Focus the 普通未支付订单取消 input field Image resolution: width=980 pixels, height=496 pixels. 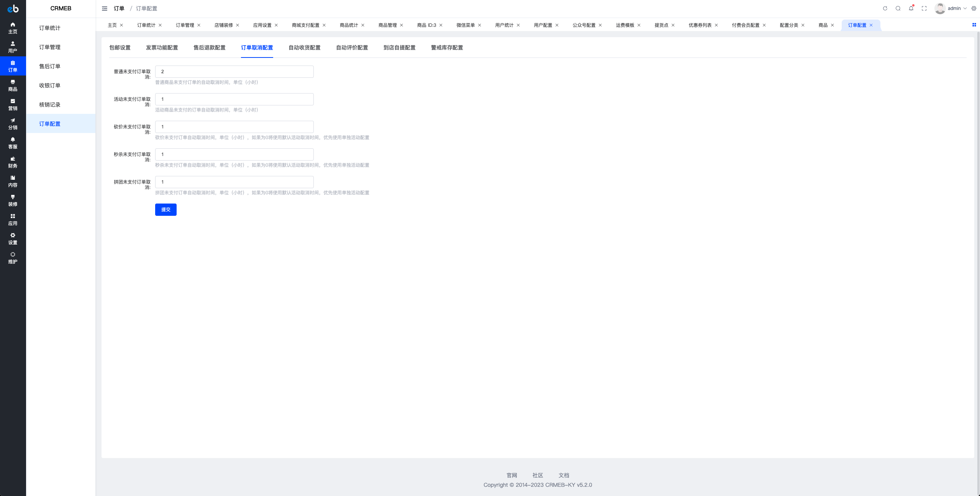pos(234,72)
